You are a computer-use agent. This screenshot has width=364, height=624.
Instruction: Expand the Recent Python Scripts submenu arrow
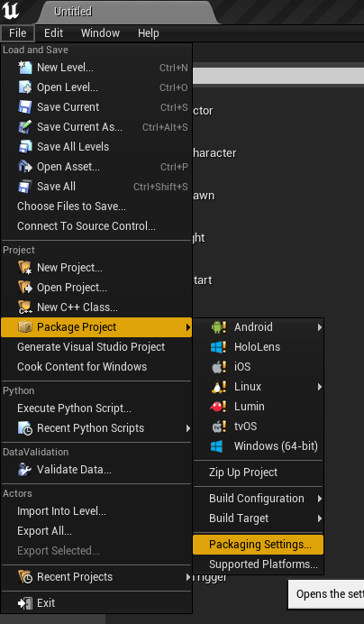pos(187,428)
